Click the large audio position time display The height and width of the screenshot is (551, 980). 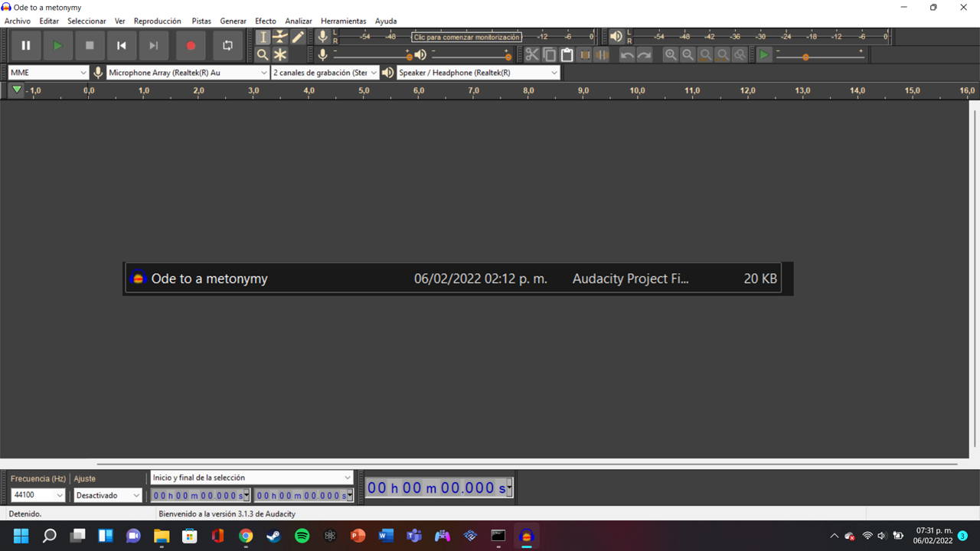coord(438,487)
